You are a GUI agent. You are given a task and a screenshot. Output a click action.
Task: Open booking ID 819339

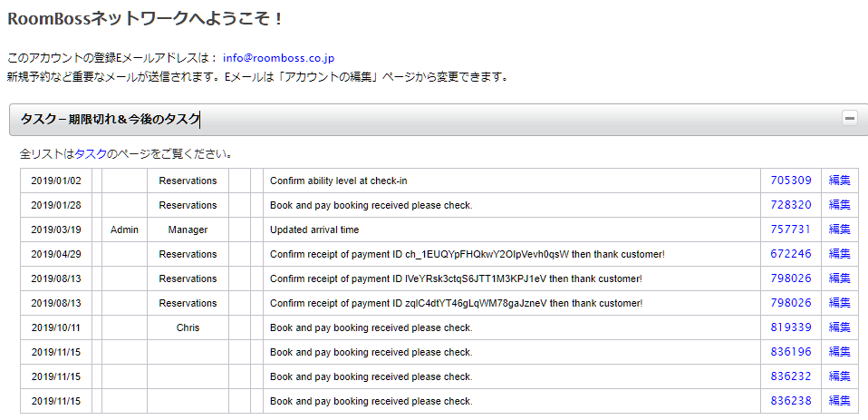coord(790,327)
